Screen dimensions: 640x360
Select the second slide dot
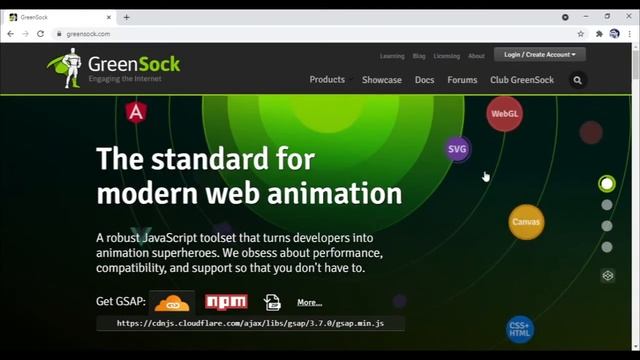coord(607,205)
